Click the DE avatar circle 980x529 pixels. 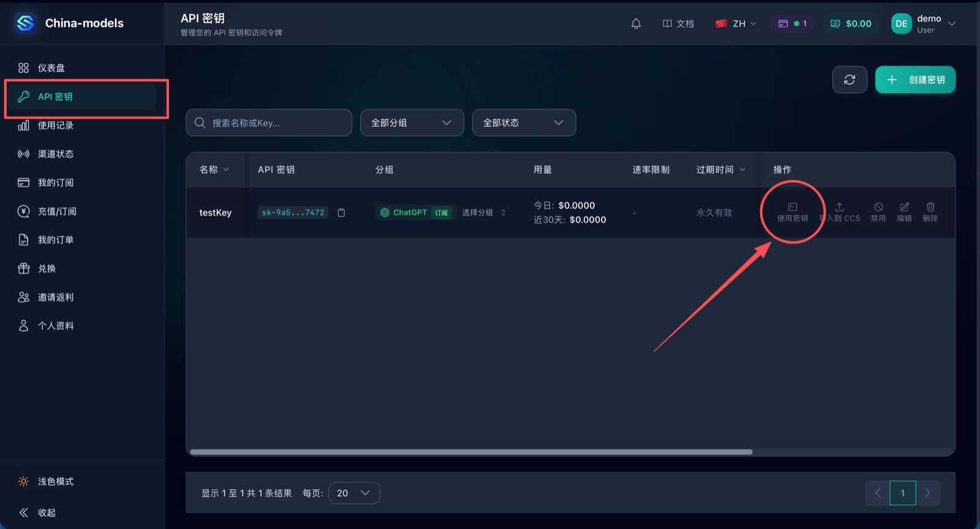click(x=901, y=24)
